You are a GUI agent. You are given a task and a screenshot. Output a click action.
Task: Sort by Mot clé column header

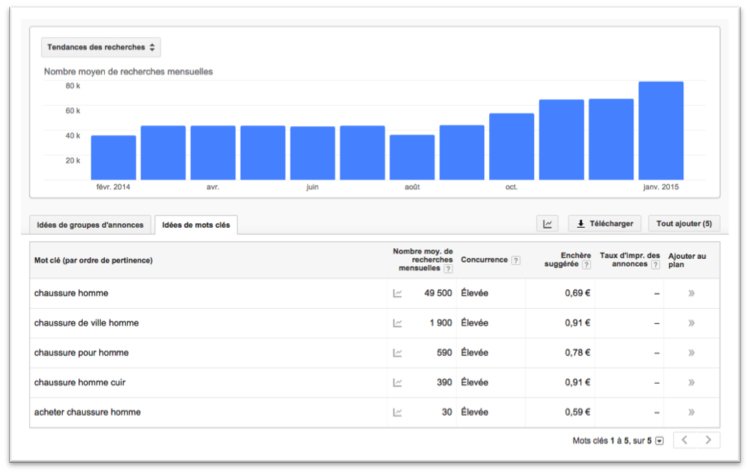pyautogui.click(x=93, y=260)
